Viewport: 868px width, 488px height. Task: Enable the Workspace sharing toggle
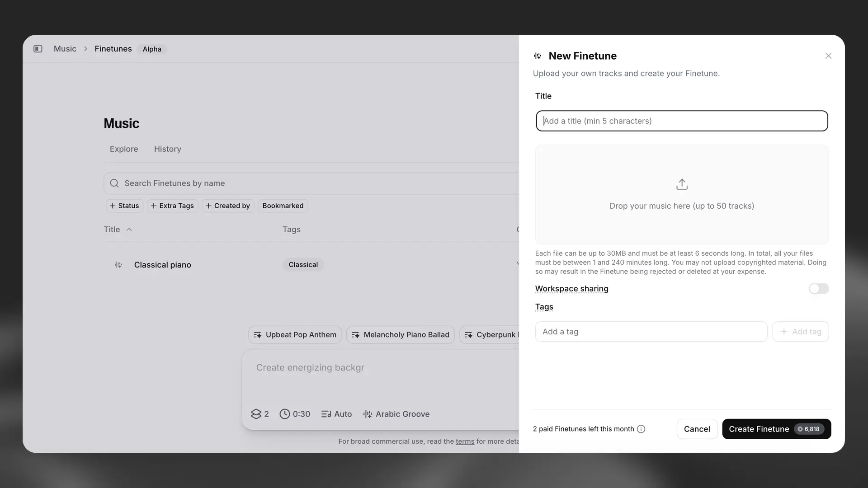(x=818, y=289)
